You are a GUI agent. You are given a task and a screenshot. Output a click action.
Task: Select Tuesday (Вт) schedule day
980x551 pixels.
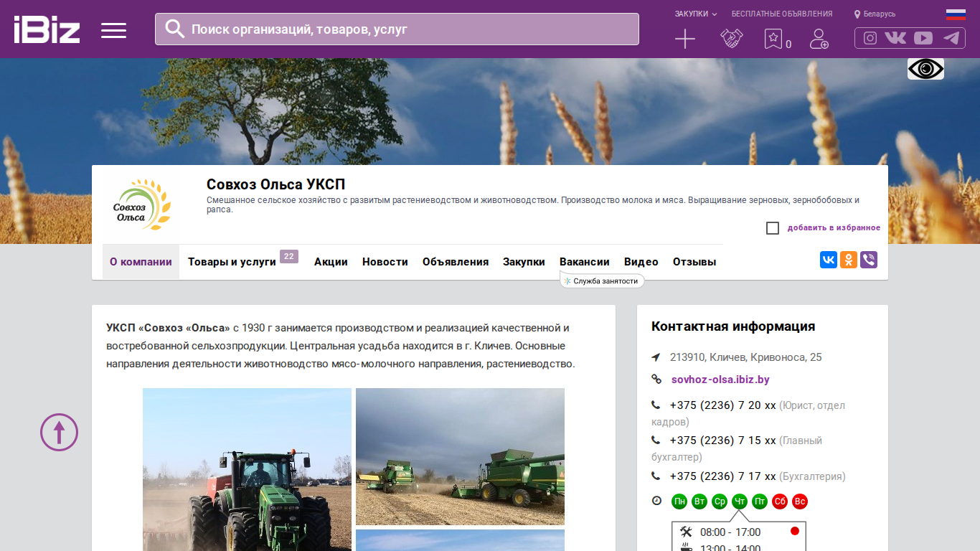[699, 501]
